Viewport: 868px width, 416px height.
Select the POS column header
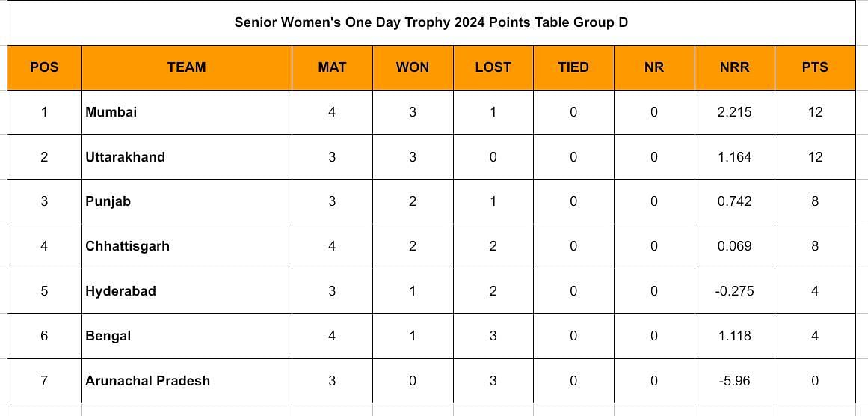(x=44, y=67)
